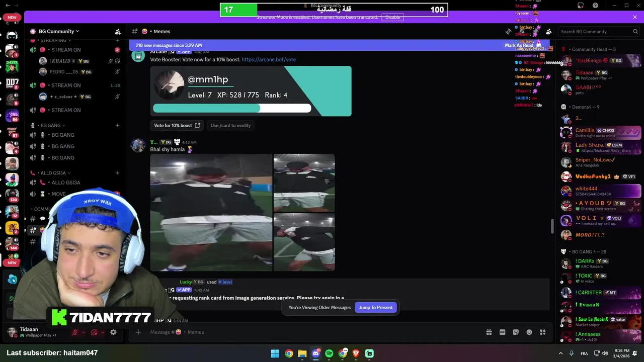
Task: Open the Windows notification bell
Action: point(635,353)
